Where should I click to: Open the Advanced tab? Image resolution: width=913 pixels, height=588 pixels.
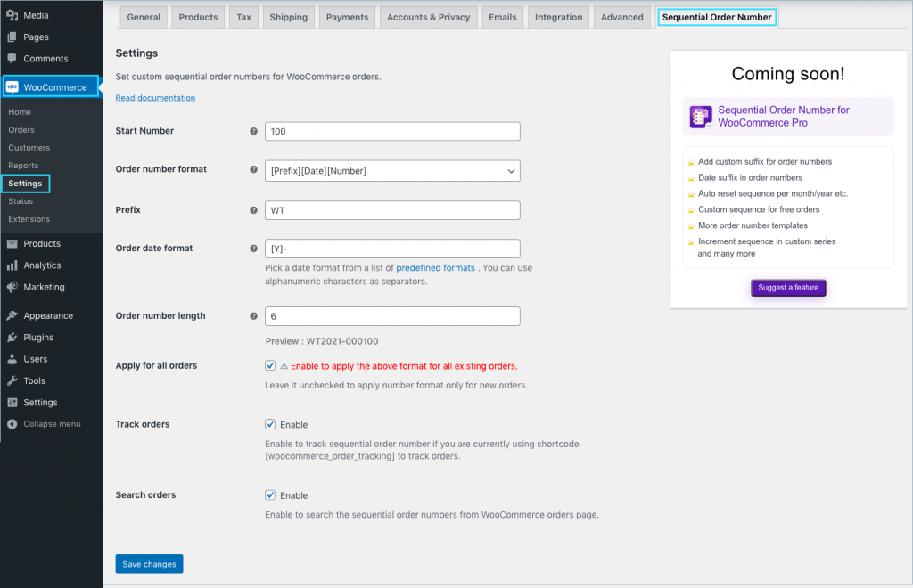point(621,17)
